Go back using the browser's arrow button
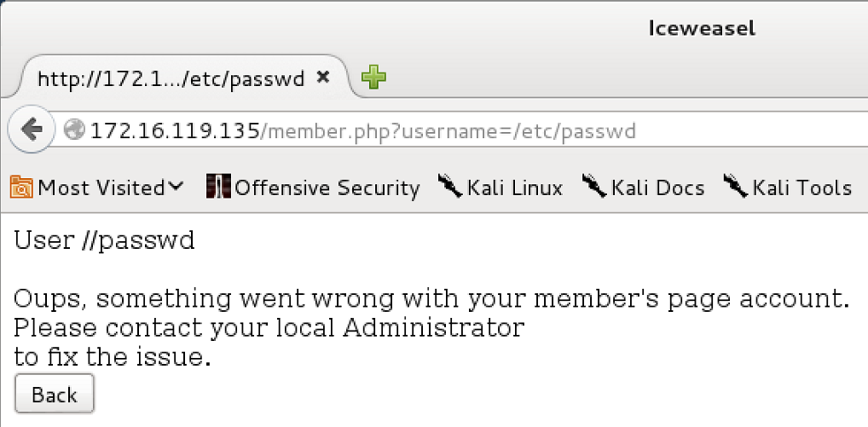868x427 pixels. [31, 130]
